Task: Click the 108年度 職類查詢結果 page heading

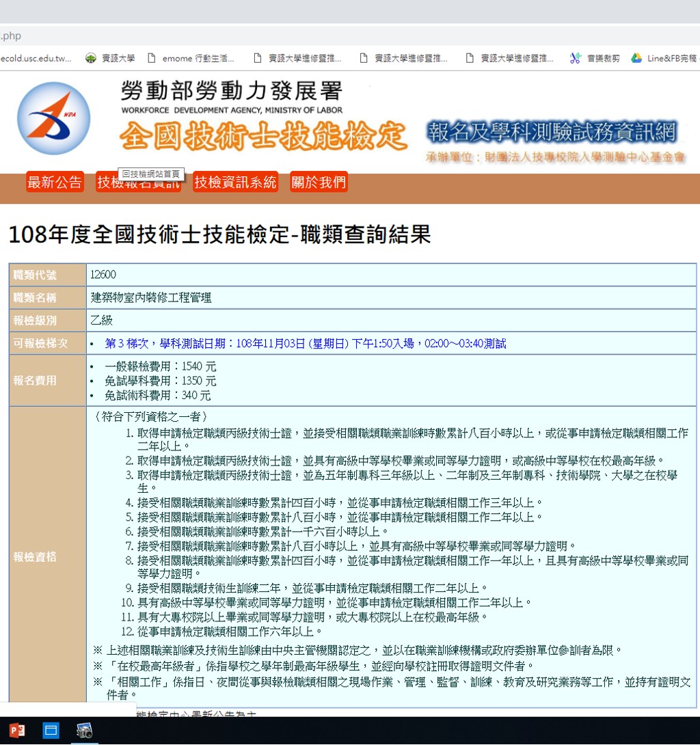Action: [x=219, y=234]
